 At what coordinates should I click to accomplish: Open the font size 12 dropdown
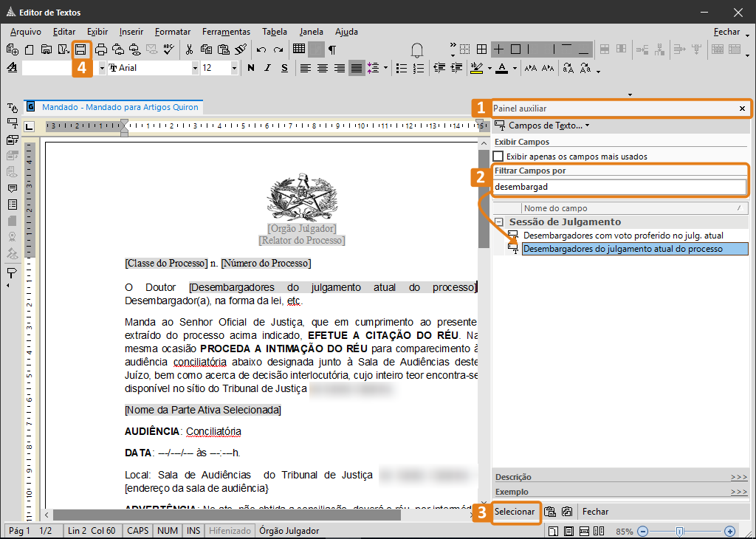(234, 69)
